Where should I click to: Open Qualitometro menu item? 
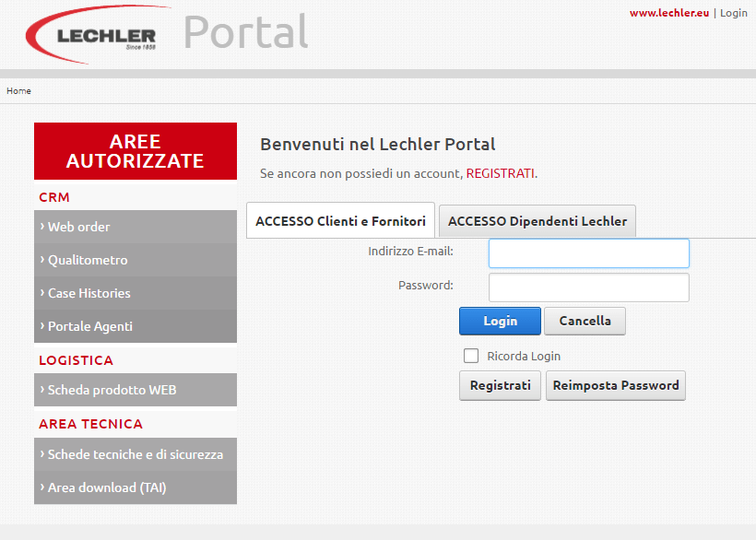pyautogui.click(x=136, y=260)
